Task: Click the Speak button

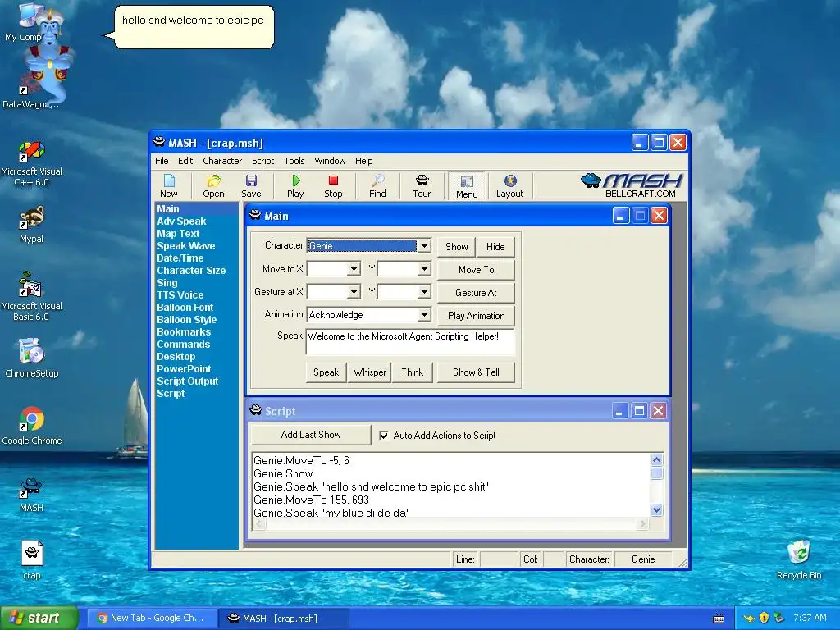Action: [326, 372]
